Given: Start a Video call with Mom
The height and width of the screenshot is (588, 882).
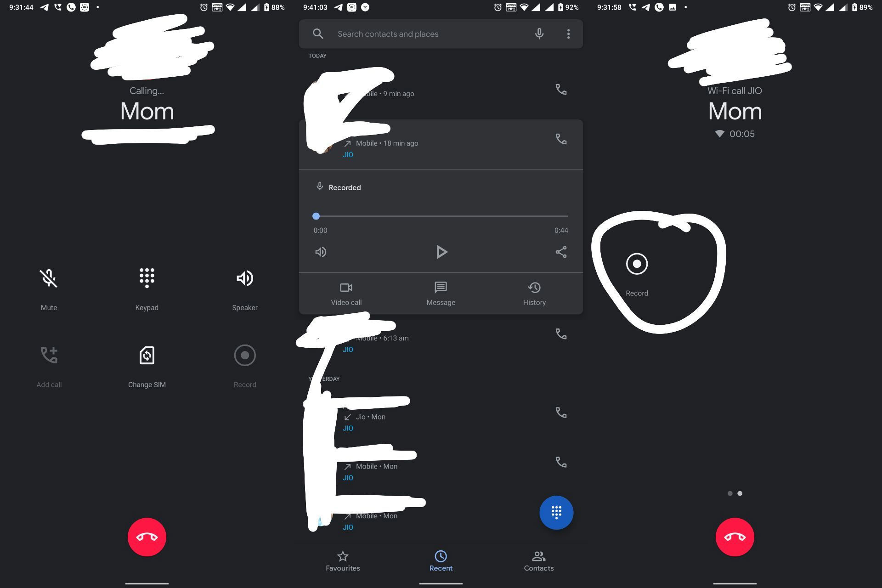Looking at the screenshot, I should [345, 294].
